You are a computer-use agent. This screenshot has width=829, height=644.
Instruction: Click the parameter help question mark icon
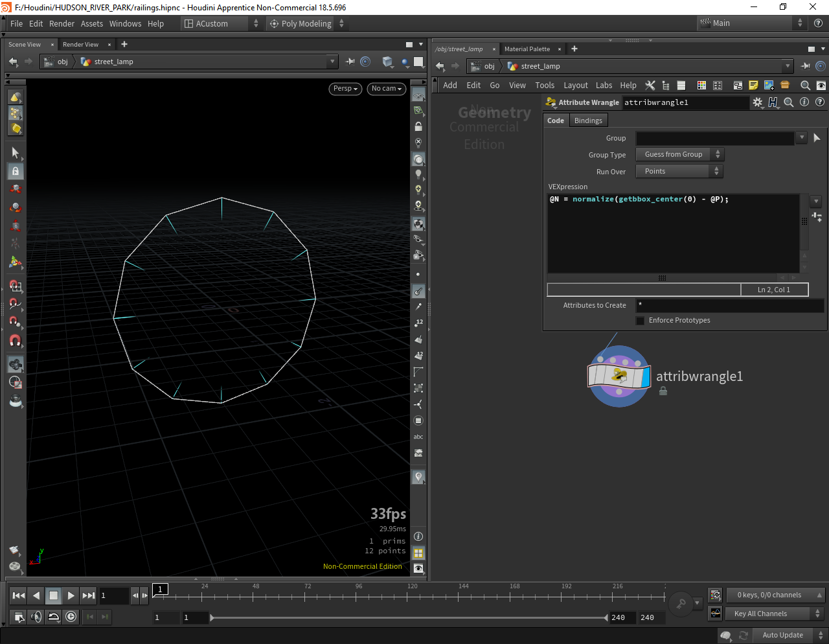point(820,102)
